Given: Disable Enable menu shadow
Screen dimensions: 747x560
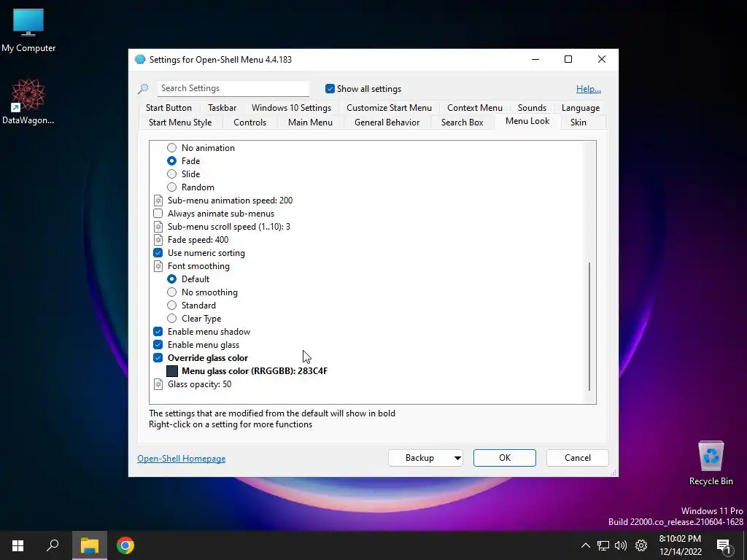Looking at the screenshot, I should (158, 332).
